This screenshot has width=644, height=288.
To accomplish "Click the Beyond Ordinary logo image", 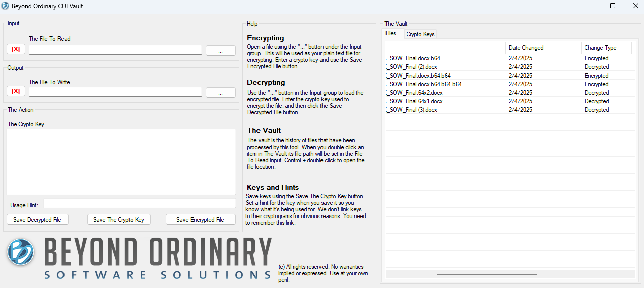I will [x=139, y=258].
